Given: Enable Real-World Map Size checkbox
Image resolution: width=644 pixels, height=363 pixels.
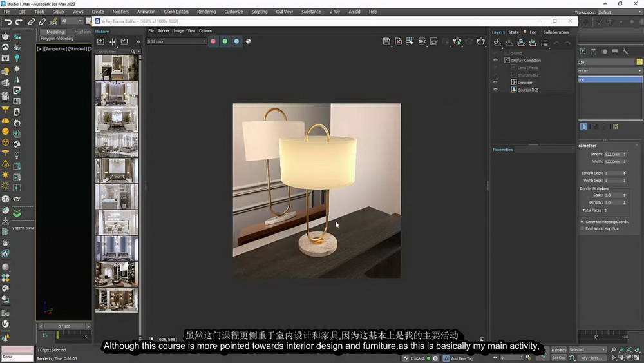Looking at the screenshot, I should tap(582, 229).
